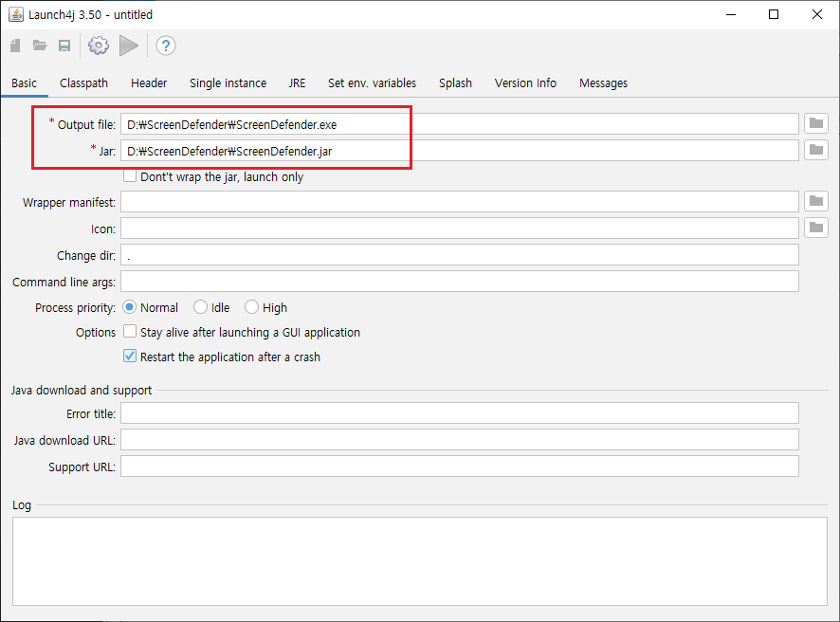Screen dimensions: 840x622
Task: Click the Error title field
Action: coord(460,413)
